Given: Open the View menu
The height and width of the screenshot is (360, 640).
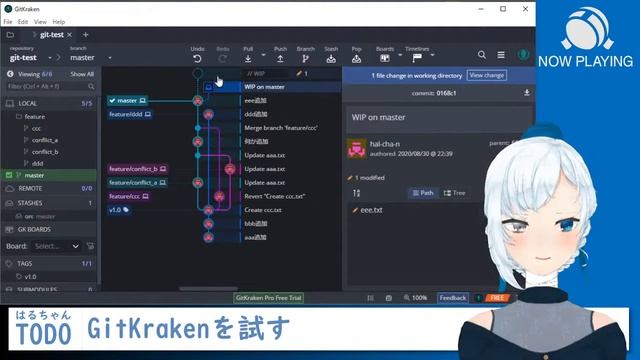Looking at the screenshot, I should [x=40, y=22].
